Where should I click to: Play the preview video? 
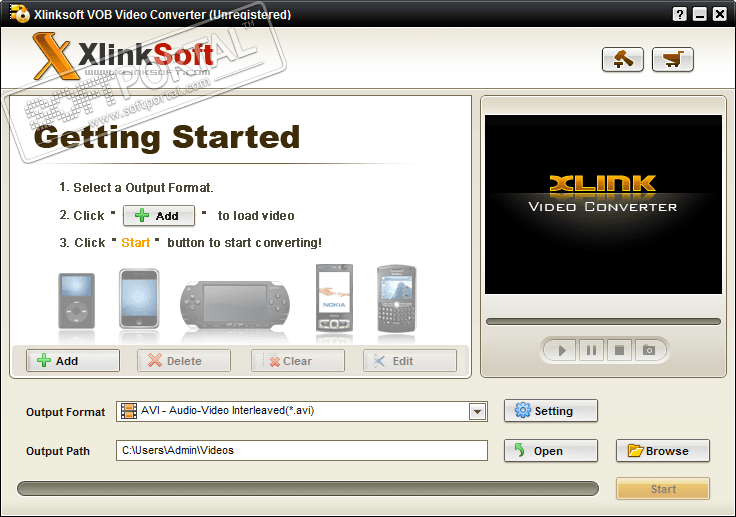(x=561, y=350)
